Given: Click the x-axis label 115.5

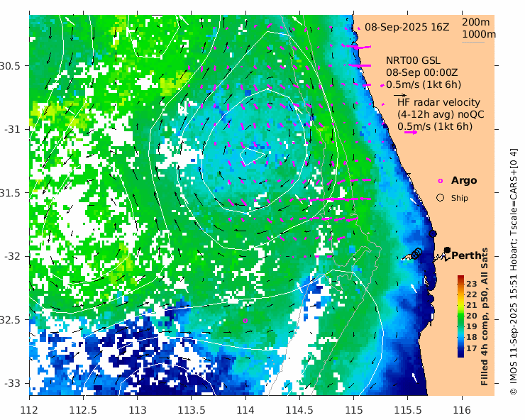Looking at the screenshot, I should [408, 410].
